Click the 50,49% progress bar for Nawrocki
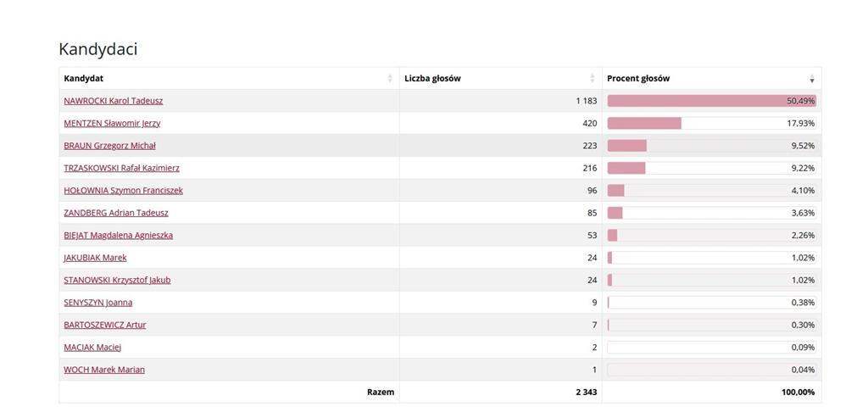 coord(711,101)
